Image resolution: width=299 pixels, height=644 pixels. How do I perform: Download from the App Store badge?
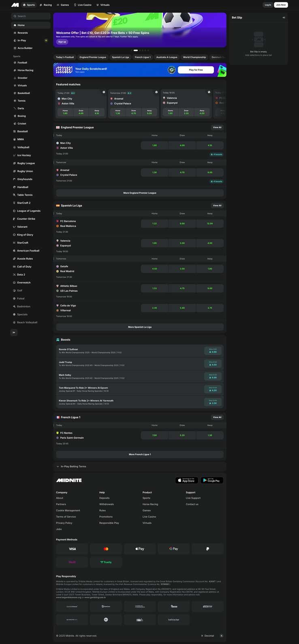coord(187,480)
